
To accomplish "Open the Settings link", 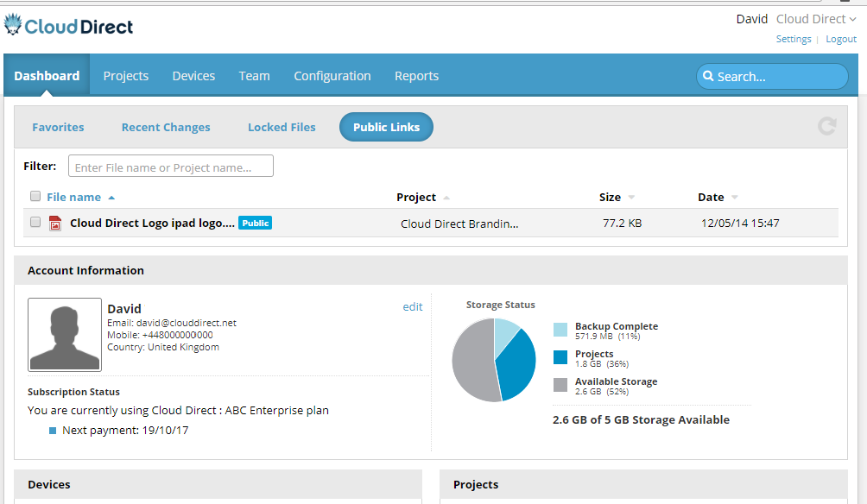I will coord(794,39).
